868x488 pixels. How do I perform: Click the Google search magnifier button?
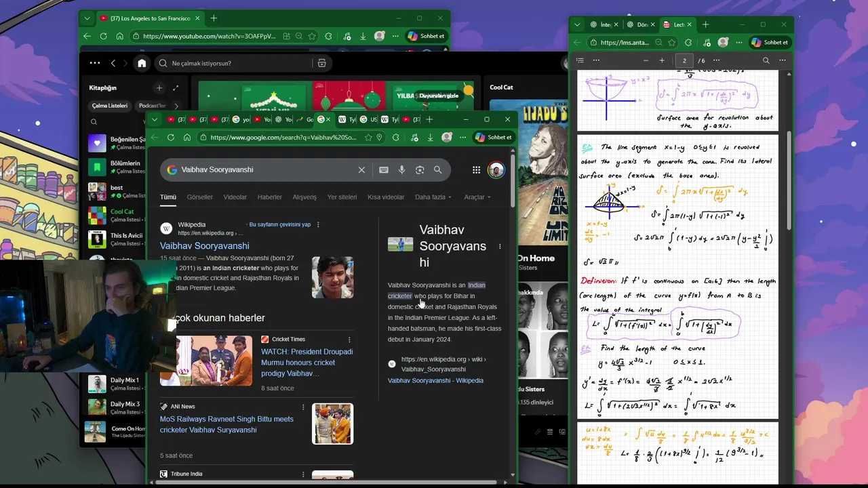coord(437,170)
